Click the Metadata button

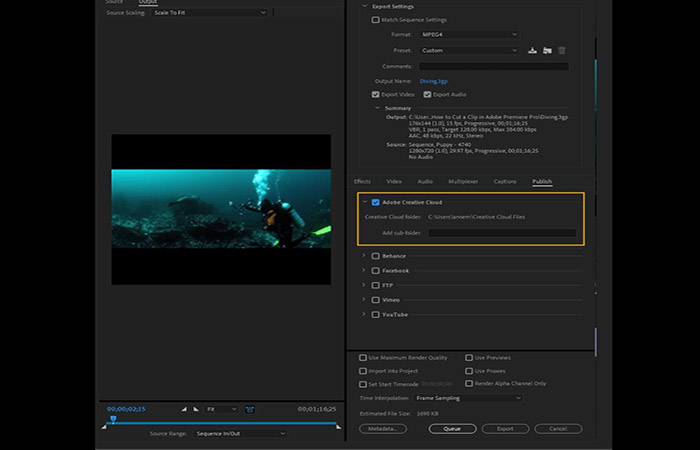coord(383,429)
